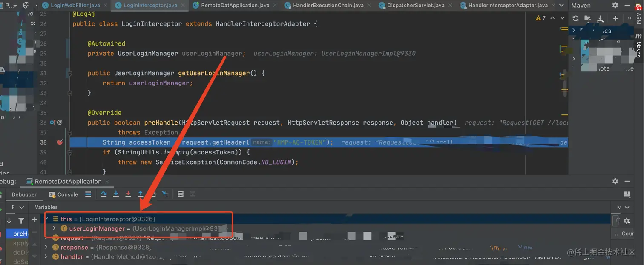Download sources icon in Maven panel
The image size is (644, 265).
[x=600, y=18]
